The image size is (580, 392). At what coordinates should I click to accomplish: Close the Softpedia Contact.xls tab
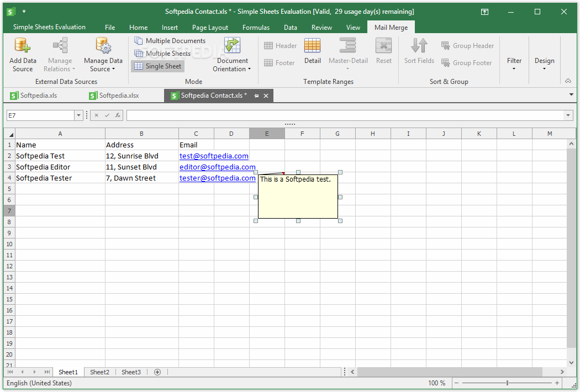pyautogui.click(x=266, y=96)
